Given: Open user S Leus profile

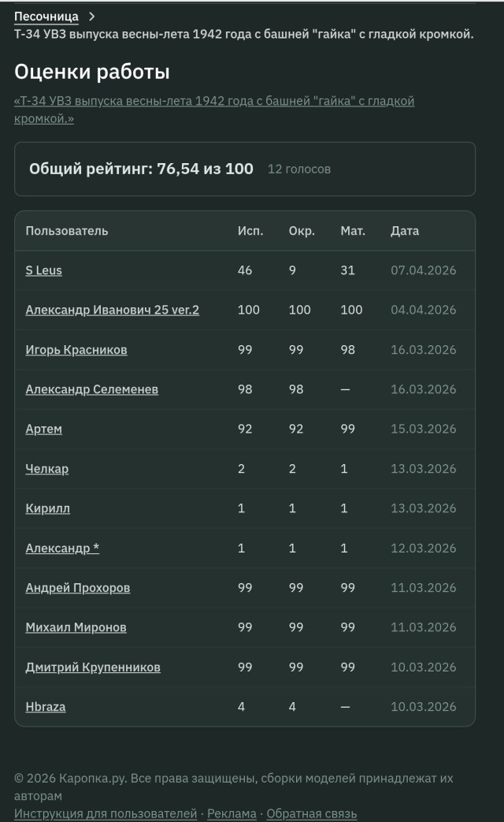Looking at the screenshot, I should tap(43, 270).
